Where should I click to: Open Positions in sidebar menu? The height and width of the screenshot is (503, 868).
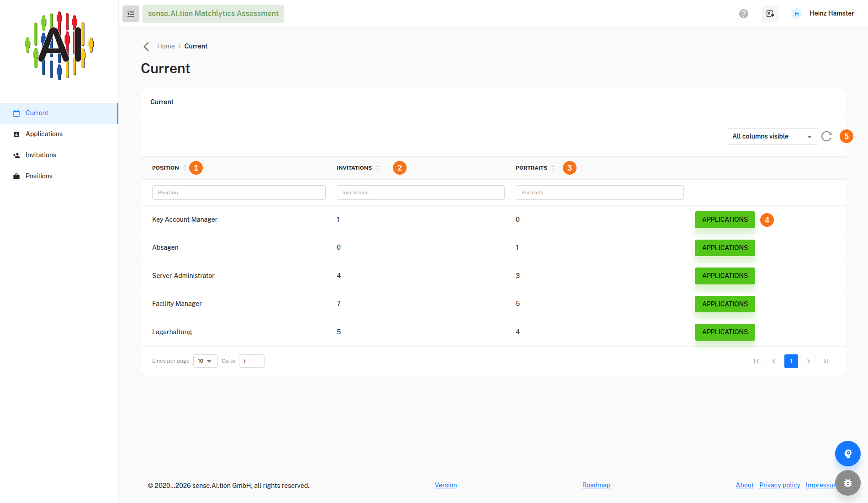click(59, 177)
